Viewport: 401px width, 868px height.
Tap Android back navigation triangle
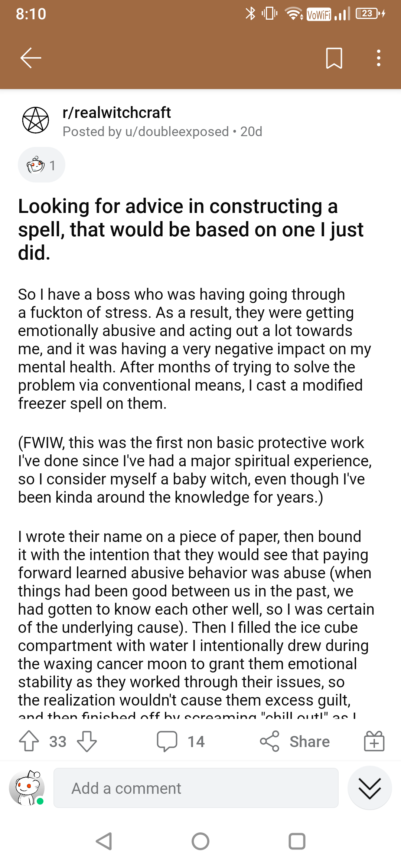[104, 841]
